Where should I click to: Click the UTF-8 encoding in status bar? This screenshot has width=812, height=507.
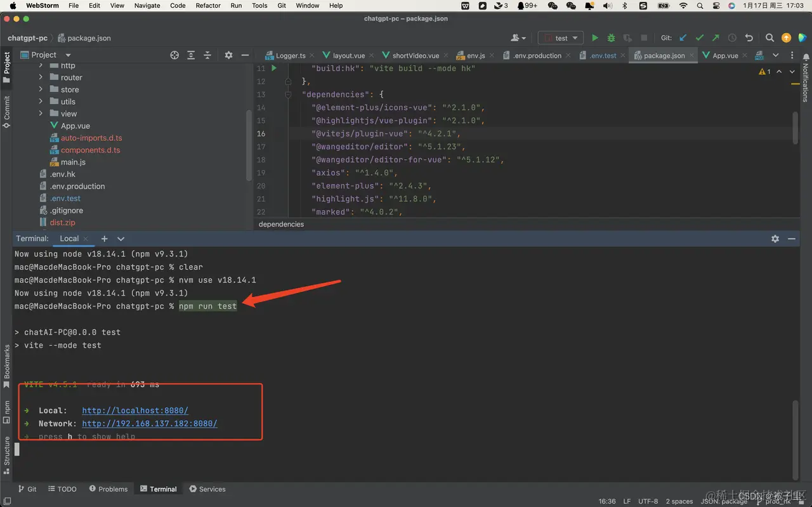pos(648,501)
